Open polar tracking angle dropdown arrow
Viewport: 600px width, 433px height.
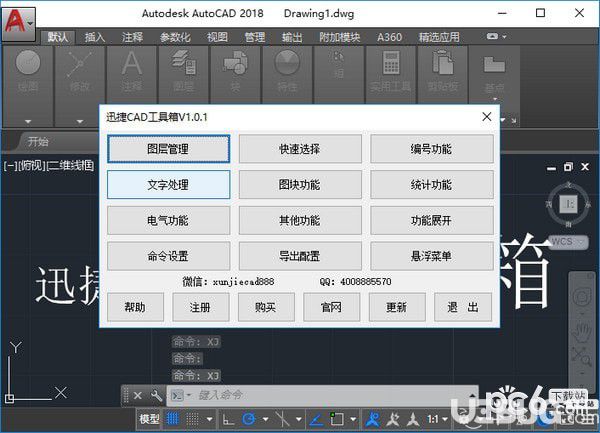click(x=265, y=419)
